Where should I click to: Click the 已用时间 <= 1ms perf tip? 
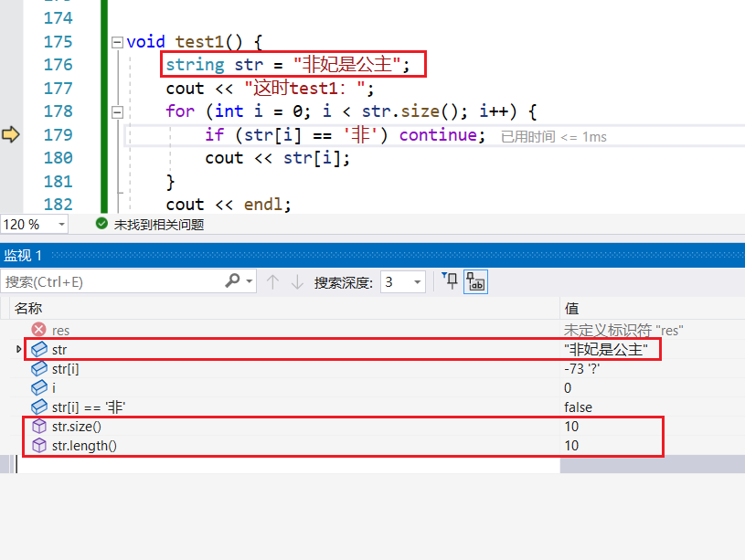[554, 137]
